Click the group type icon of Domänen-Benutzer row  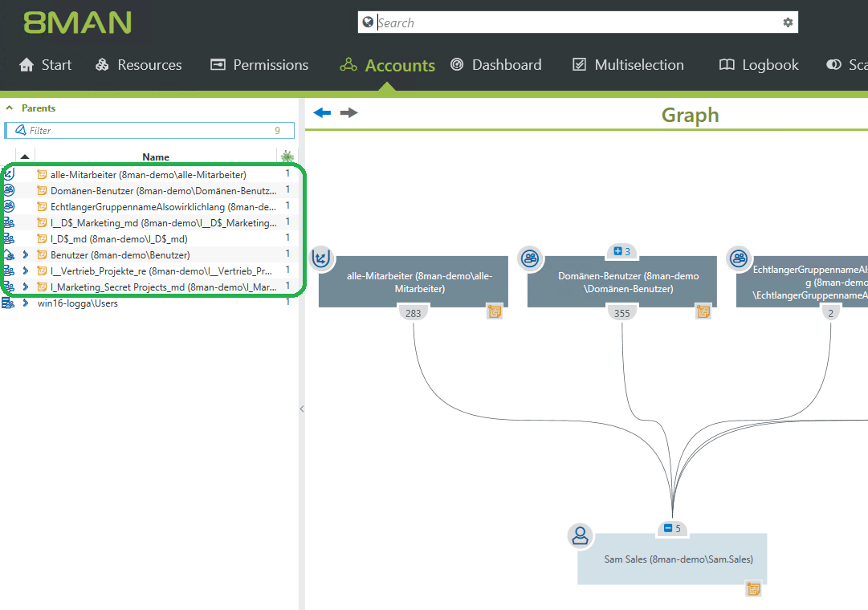(x=9, y=190)
